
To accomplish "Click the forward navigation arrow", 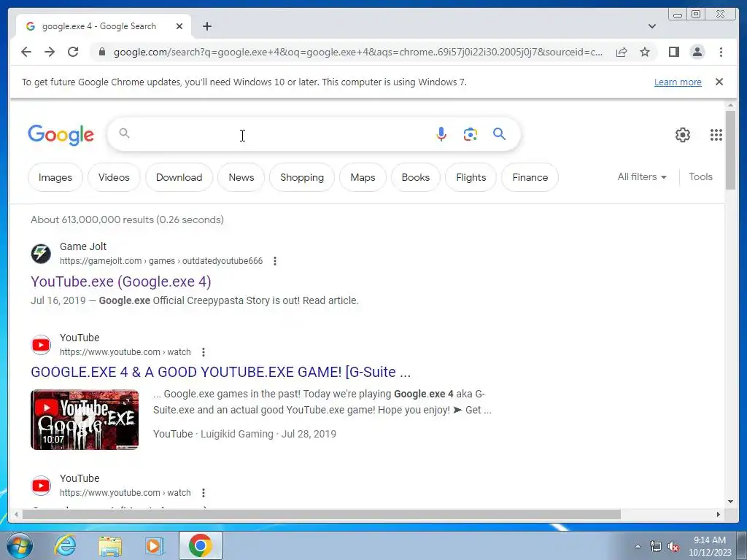I will [50, 52].
